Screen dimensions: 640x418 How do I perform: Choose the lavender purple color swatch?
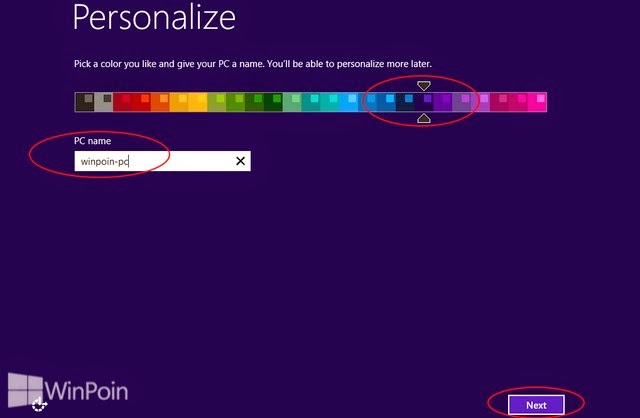[x=462, y=102]
